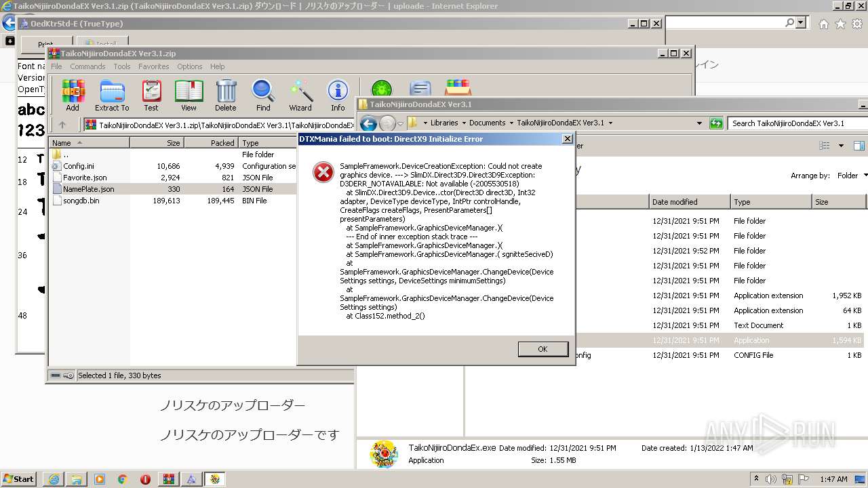Click the WinRAR Info icon
The image size is (868, 488).
click(338, 96)
